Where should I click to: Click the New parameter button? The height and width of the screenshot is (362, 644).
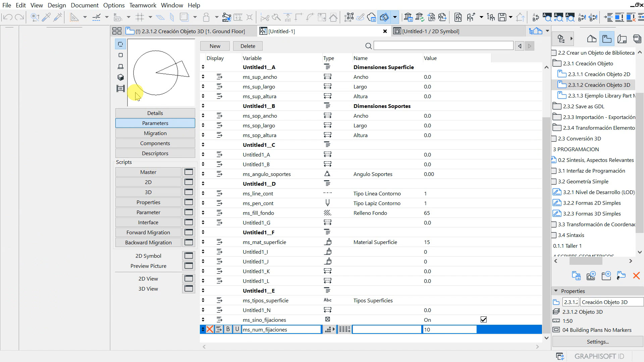215,46
